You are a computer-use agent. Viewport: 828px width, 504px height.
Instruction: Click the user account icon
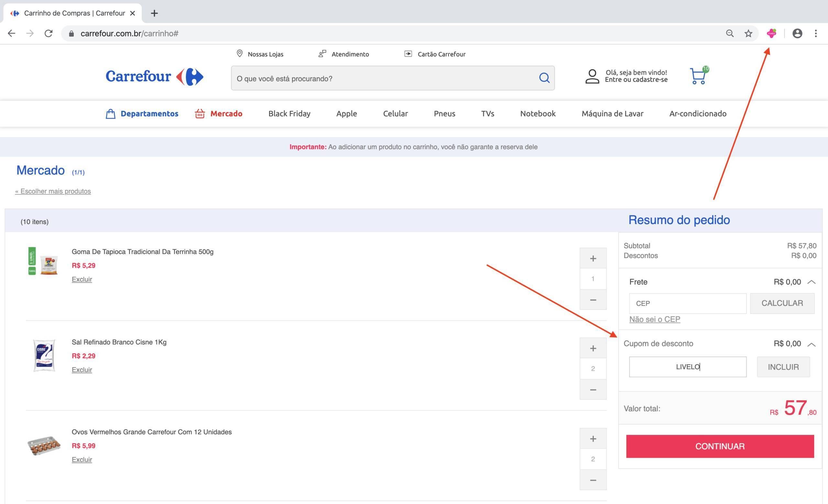click(x=592, y=76)
